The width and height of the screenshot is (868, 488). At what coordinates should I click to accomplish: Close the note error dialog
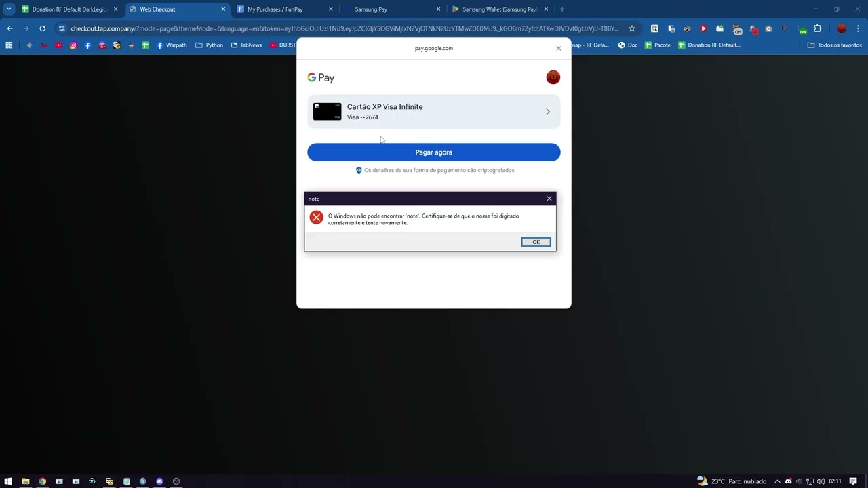(549, 199)
